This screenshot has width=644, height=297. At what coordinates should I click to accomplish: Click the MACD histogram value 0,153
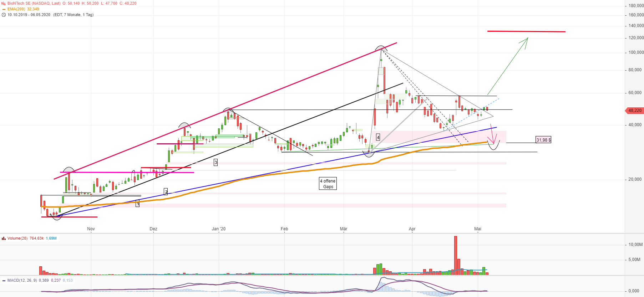pyautogui.click(x=68, y=281)
